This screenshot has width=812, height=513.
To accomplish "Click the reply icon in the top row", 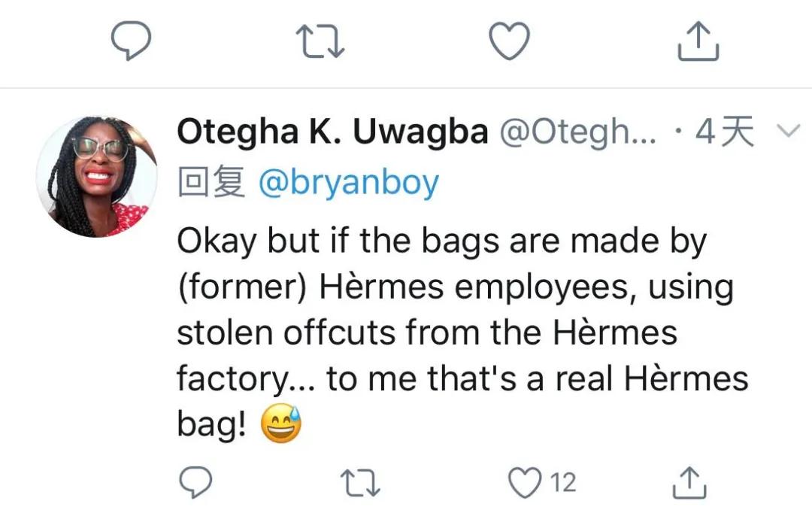I will click(x=132, y=41).
